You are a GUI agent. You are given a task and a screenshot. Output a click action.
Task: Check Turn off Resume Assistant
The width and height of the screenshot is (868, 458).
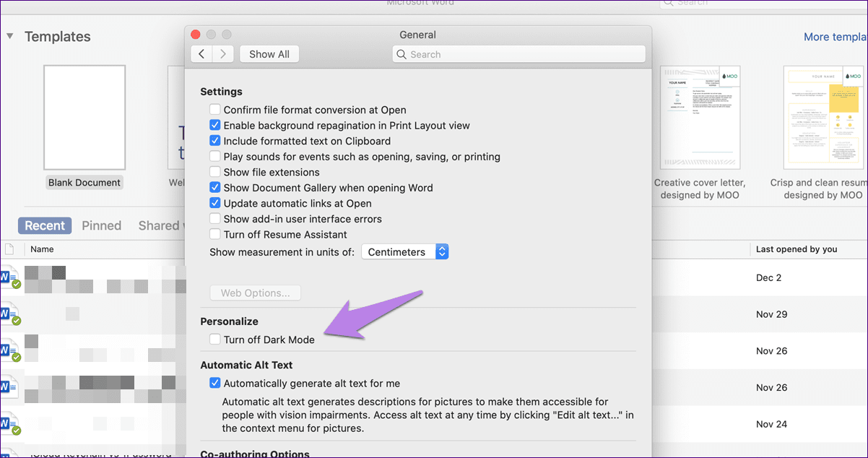215,235
